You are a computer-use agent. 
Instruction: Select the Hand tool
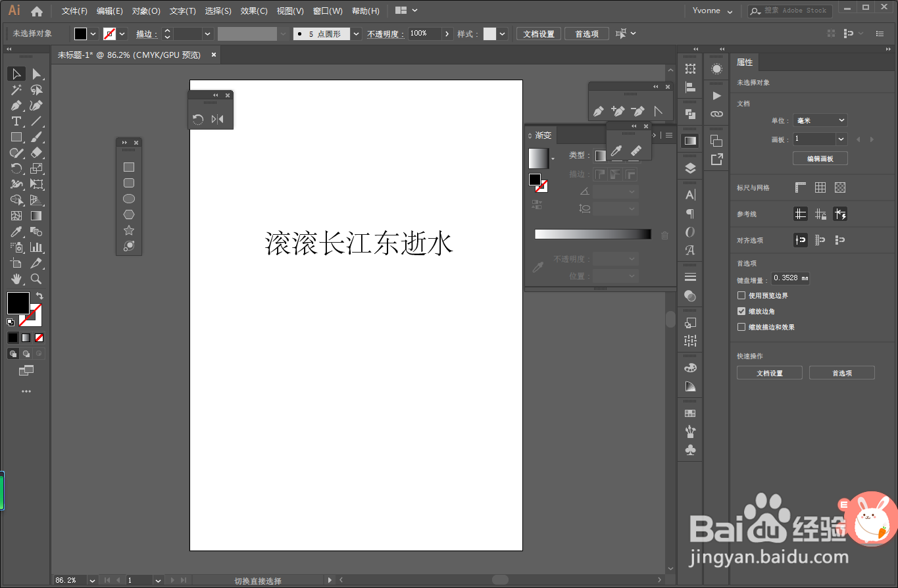click(16, 279)
